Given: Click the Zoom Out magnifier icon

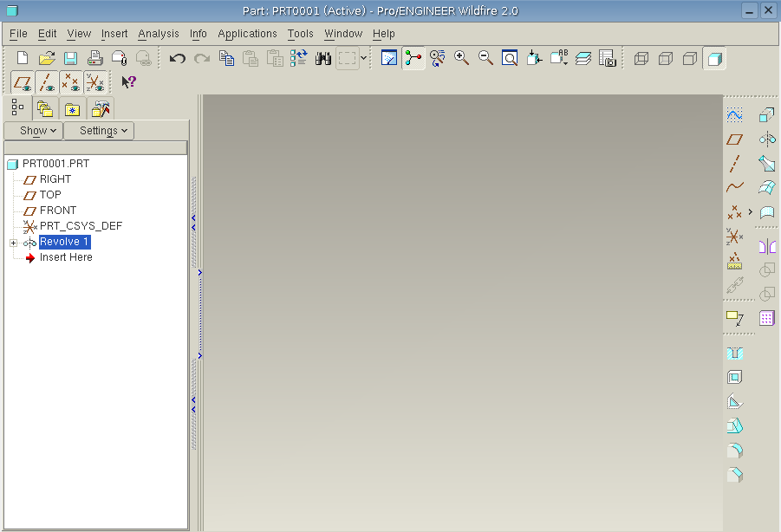Looking at the screenshot, I should pyautogui.click(x=485, y=58).
